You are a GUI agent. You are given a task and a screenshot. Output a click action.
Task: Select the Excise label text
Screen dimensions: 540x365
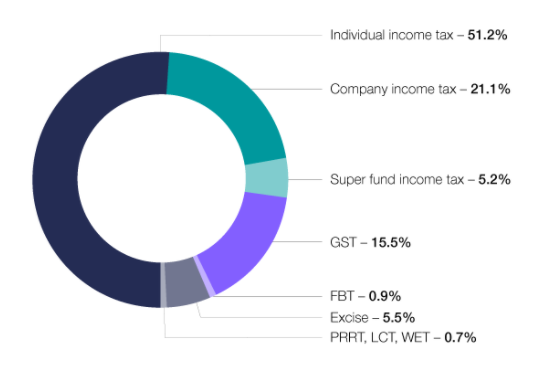coord(349,317)
